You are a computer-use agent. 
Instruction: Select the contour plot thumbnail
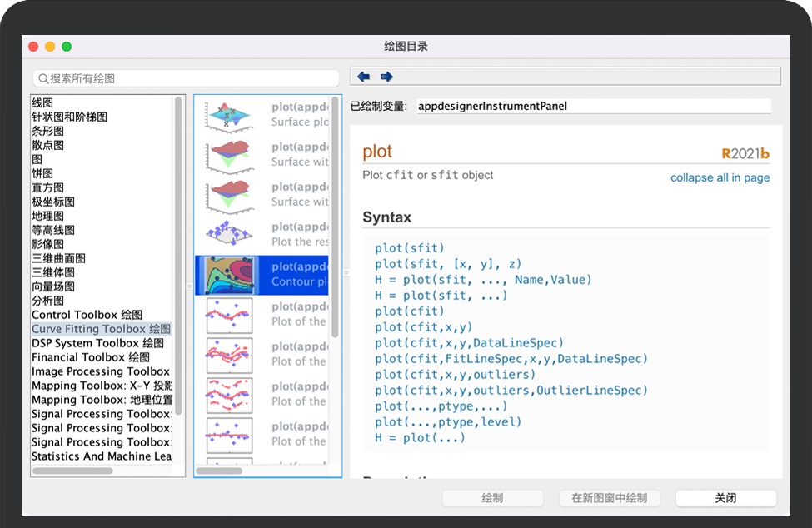229,275
